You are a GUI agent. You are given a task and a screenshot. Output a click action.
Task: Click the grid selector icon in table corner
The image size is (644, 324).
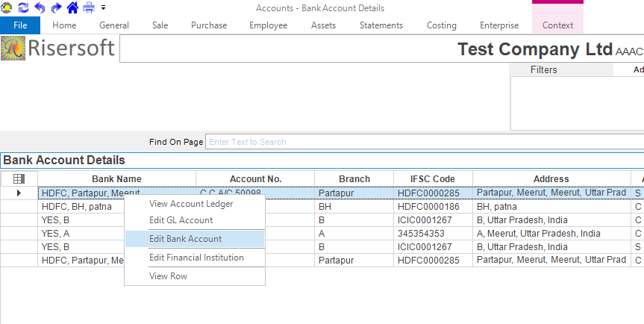pos(19,179)
